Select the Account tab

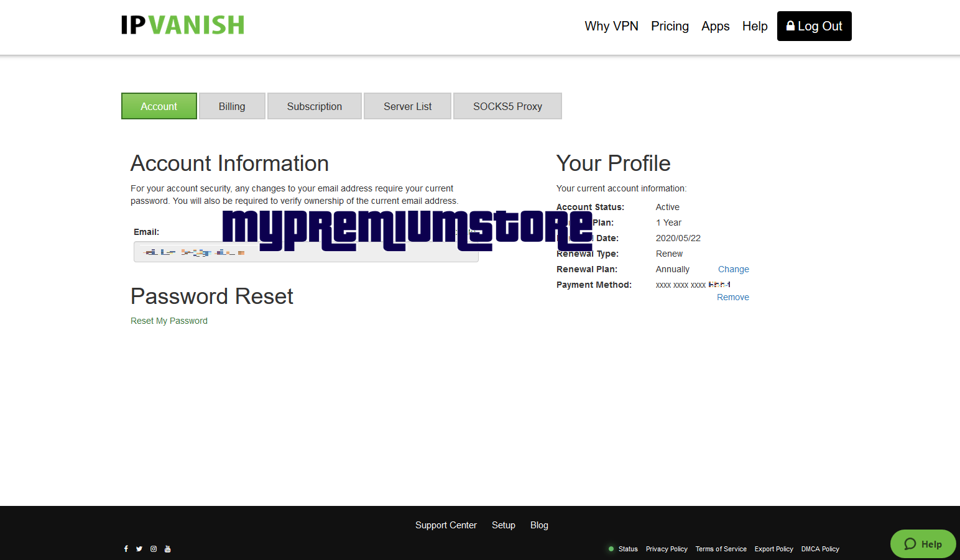click(x=159, y=106)
